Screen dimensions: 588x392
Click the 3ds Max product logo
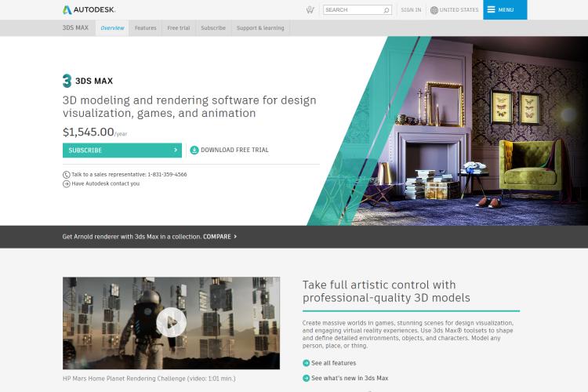(x=67, y=81)
